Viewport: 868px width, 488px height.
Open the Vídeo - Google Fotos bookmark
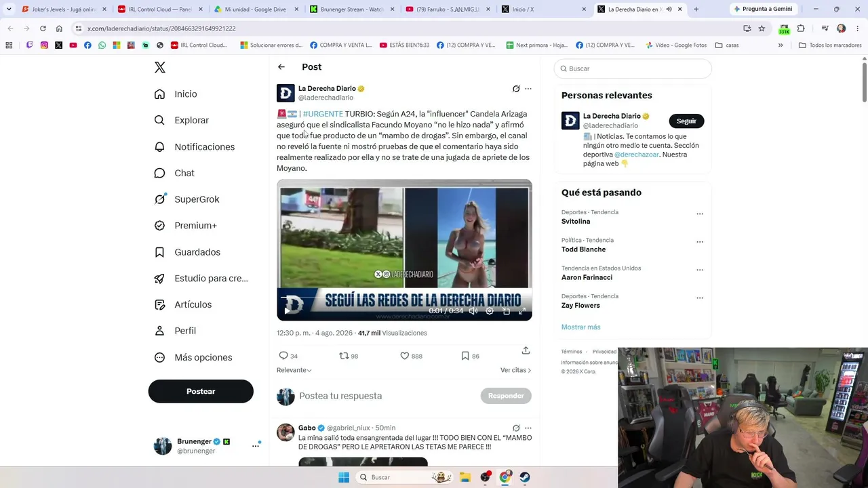[676, 45]
